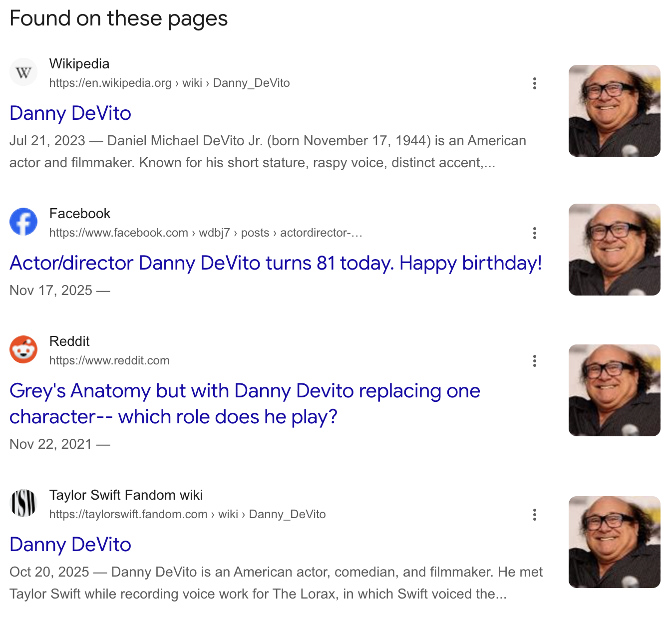This screenshot has height=618, width=672.
Task: Open the Fandom wiki Danny DeVito link
Action: point(70,545)
